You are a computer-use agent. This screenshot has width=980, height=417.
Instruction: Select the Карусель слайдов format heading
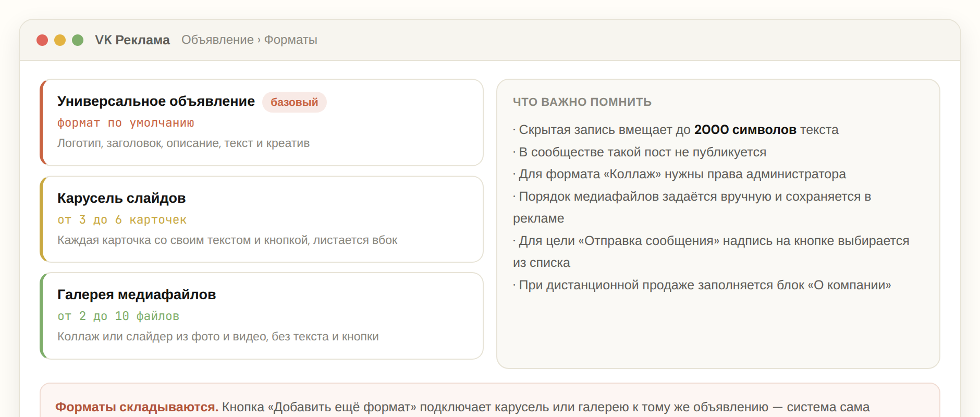[121, 198]
